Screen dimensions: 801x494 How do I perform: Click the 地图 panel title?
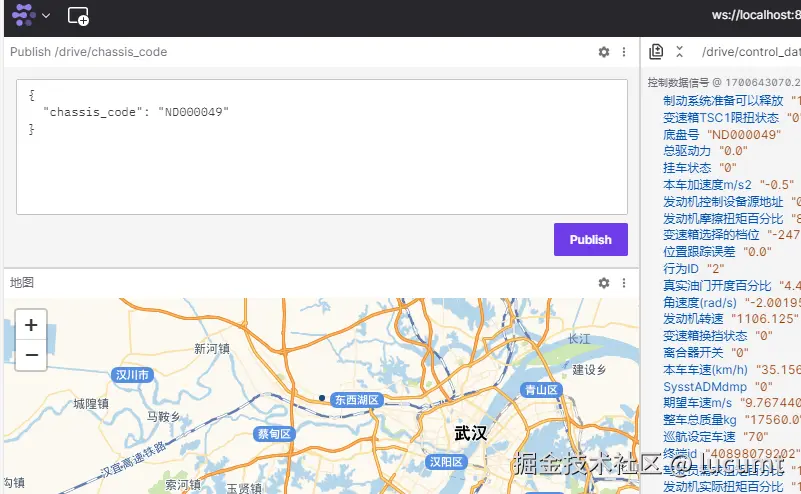(x=21, y=283)
